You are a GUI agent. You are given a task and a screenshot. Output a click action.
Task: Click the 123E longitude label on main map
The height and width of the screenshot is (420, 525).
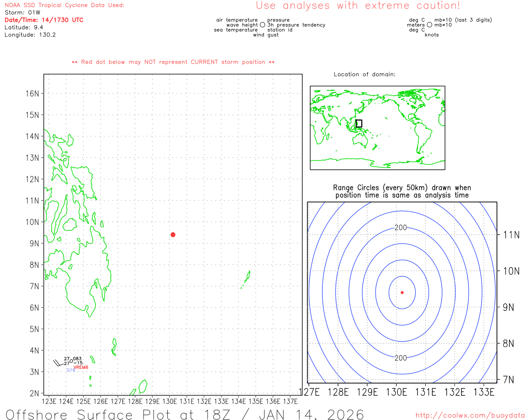coord(49,401)
